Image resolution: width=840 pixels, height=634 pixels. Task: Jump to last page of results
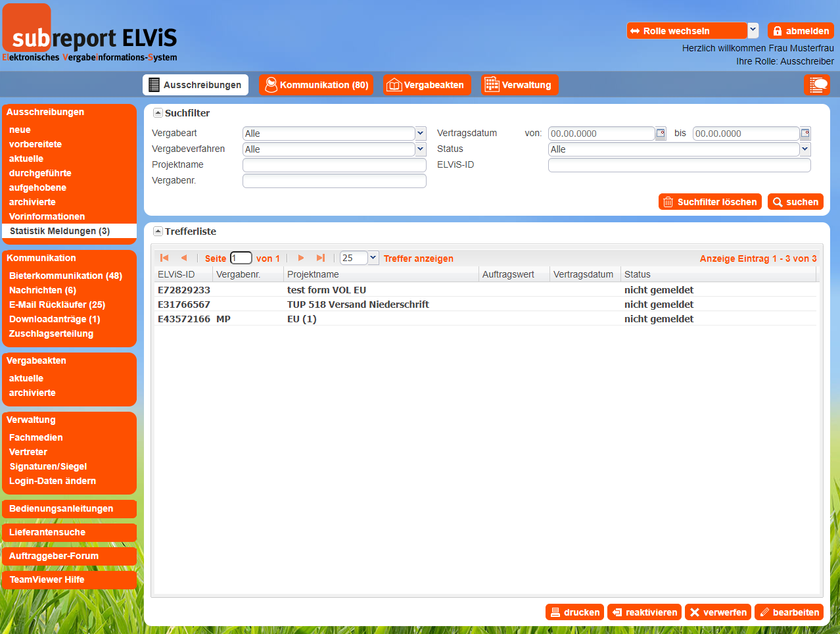point(321,258)
